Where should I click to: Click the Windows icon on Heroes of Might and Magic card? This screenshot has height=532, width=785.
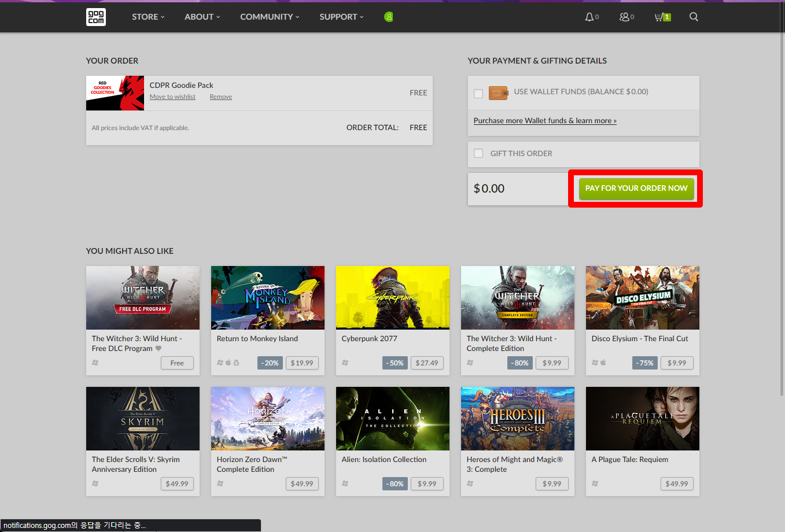470,483
